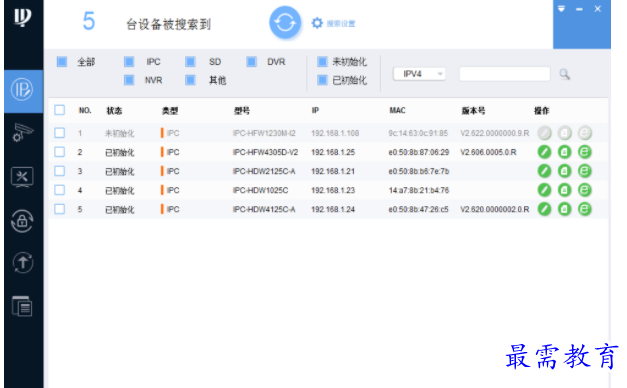Screen dimensions: 627x388
Task: Open the templates list sidebar icon
Action: pyautogui.click(x=22, y=306)
